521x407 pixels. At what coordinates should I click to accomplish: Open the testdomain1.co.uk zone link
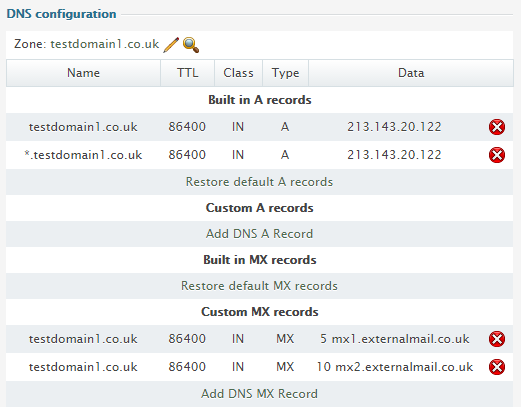[x=105, y=44]
